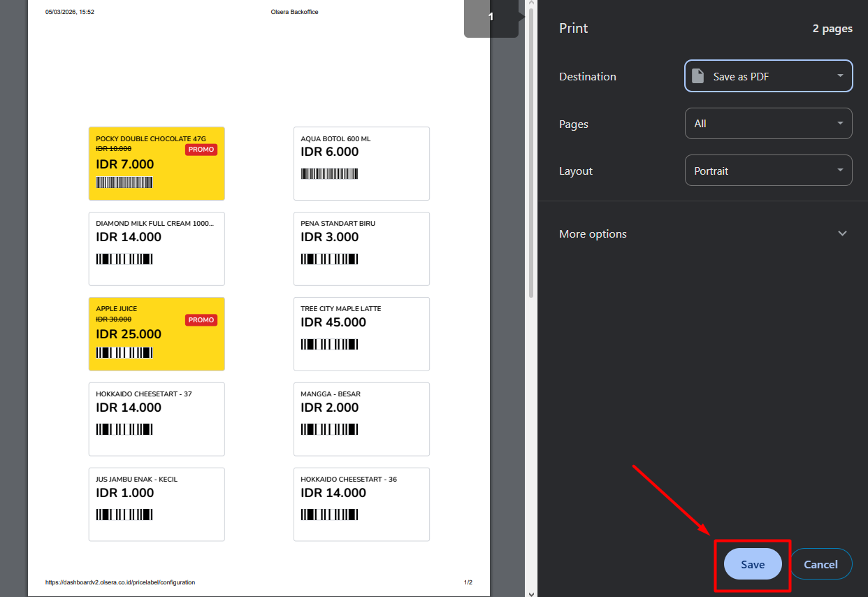Click the DIAMOND MILK FULL CREAM label name
Image resolution: width=868 pixels, height=597 pixels.
tap(155, 224)
